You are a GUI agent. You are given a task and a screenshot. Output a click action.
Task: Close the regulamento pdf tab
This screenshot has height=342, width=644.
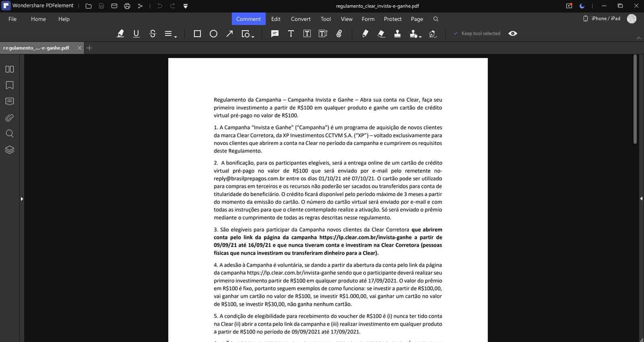coord(80,48)
